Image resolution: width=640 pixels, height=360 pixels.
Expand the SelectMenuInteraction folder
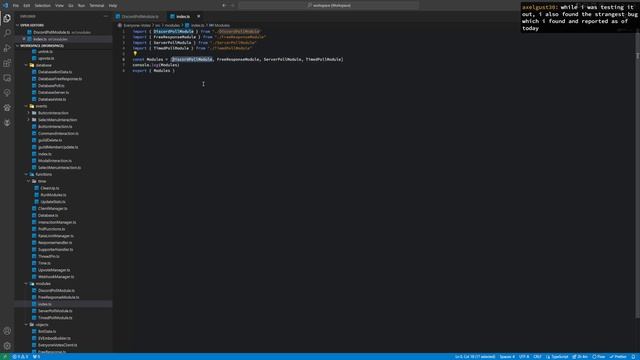click(57, 120)
